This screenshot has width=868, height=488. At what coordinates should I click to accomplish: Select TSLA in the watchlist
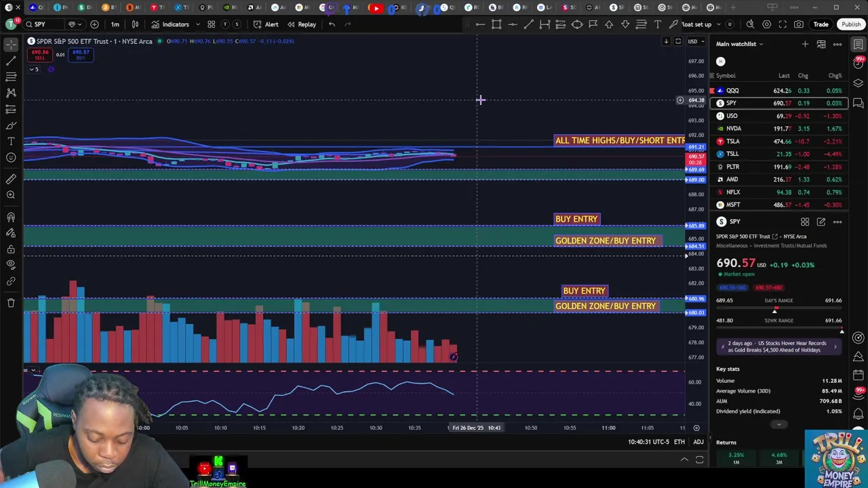point(778,141)
